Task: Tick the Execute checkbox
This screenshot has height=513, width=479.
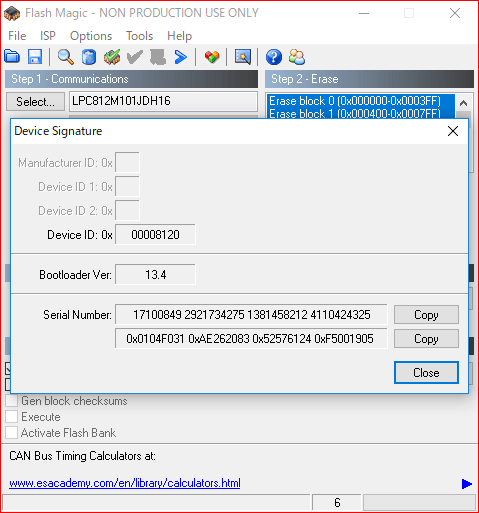Action: click(x=12, y=417)
